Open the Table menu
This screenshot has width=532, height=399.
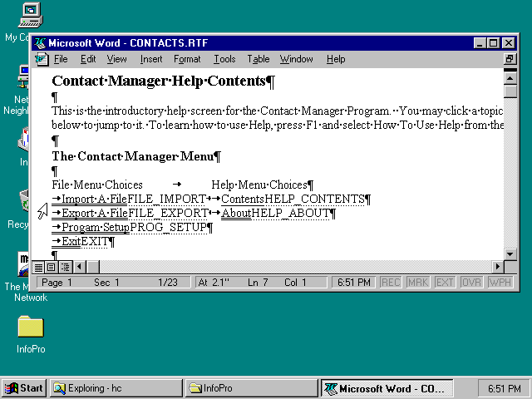(x=258, y=59)
